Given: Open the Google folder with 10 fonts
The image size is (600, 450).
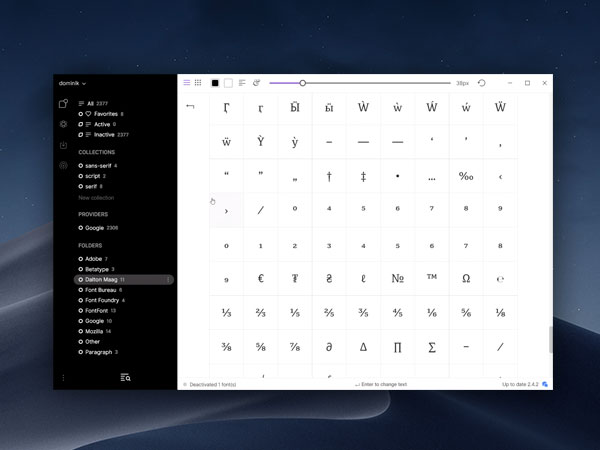Looking at the screenshot, I should pos(98,321).
